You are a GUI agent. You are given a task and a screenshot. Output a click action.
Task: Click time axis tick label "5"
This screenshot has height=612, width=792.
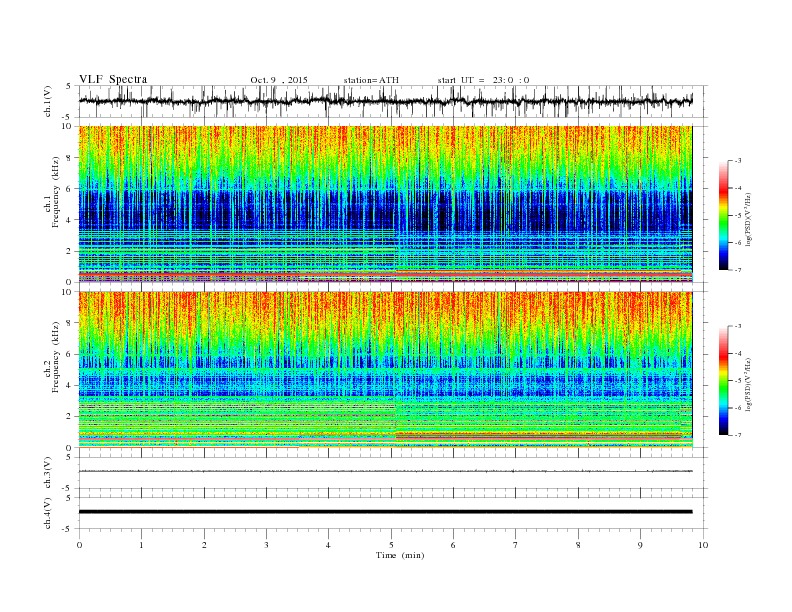tap(391, 545)
